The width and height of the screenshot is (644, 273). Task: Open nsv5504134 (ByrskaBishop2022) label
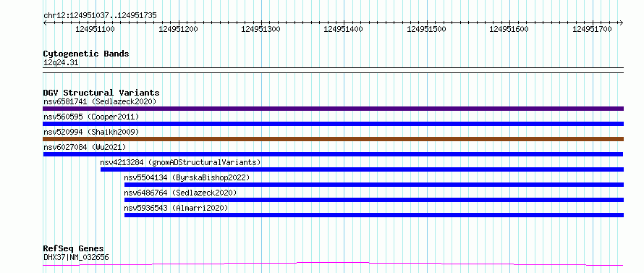click(187, 177)
